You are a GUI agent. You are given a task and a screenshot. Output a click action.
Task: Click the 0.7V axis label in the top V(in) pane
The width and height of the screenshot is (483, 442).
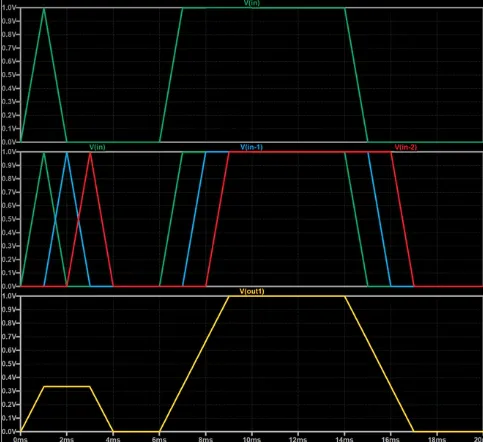(9, 48)
